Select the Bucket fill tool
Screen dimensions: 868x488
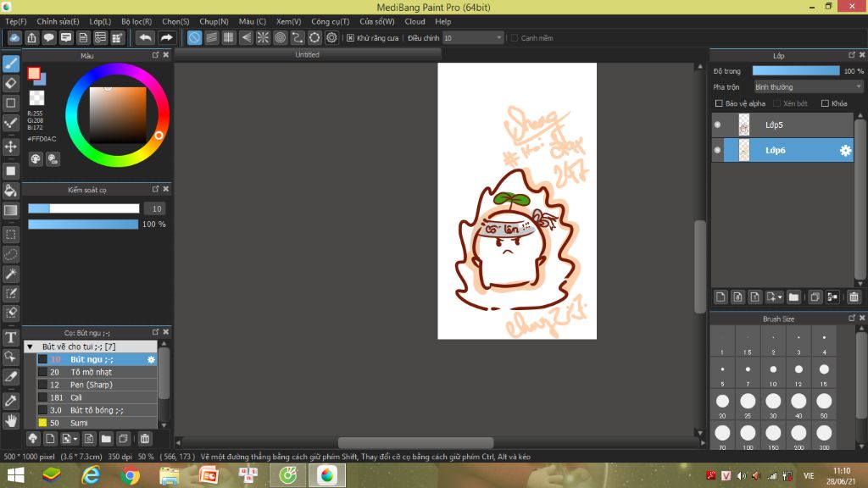tap(10, 191)
